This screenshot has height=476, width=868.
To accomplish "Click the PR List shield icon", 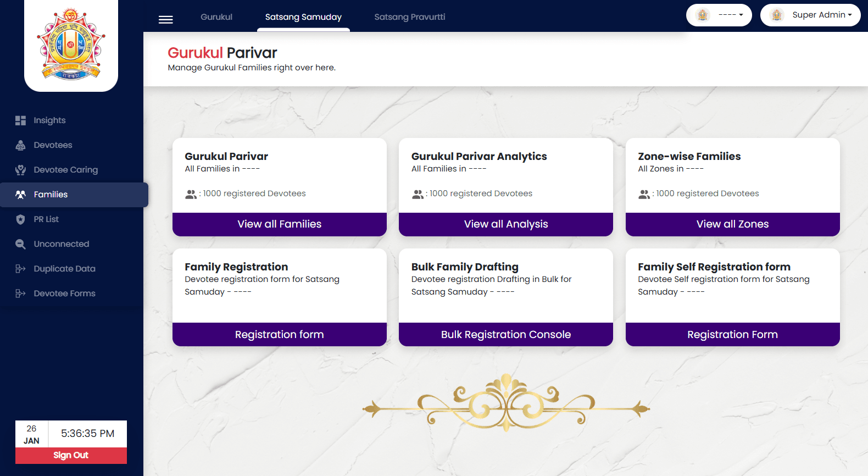I will click(20, 219).
